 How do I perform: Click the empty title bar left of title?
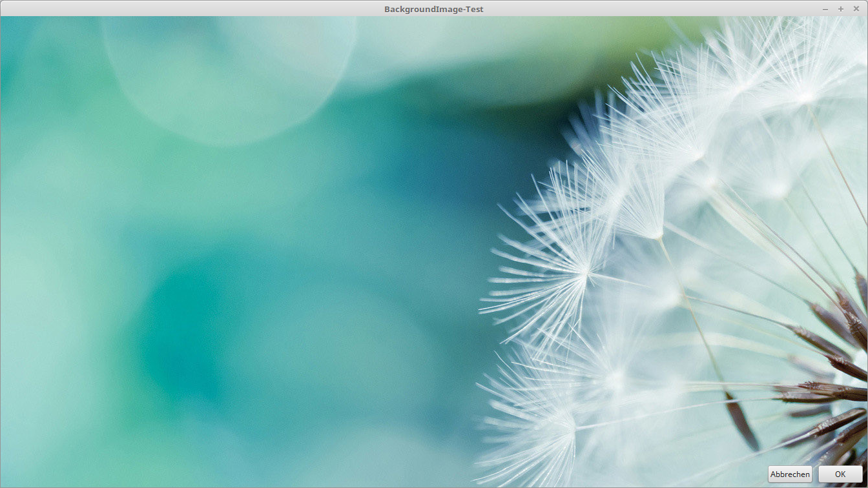(x=194, y=9)
